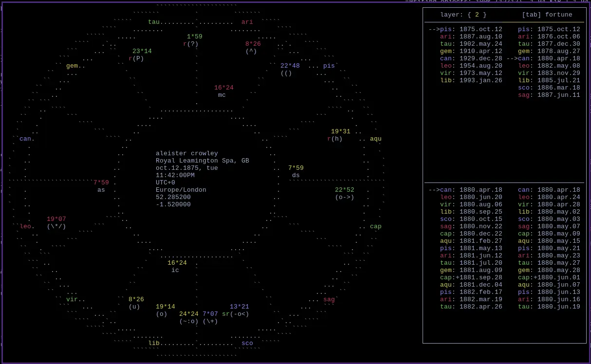Select entry pis: 1881.may.13
Viewport: 591px width, 364px height.
(x=471, y=248)
